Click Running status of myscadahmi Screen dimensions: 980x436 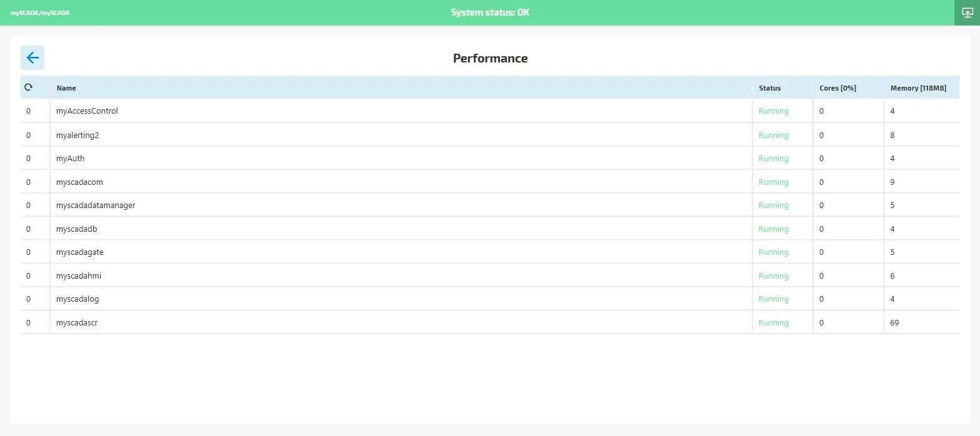click(x=773, y=276)
